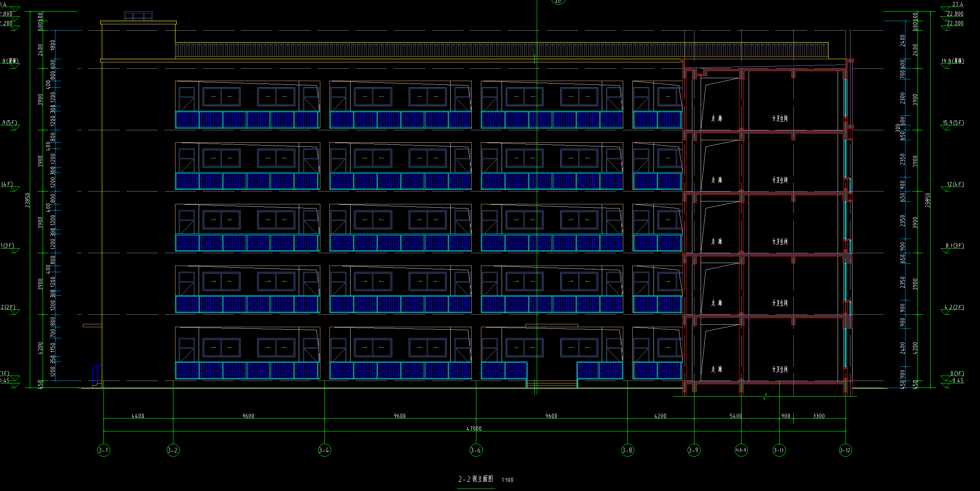The image size is (980, 491).
Task: Select axis bubble 3-1
Action: pos(103,450)
